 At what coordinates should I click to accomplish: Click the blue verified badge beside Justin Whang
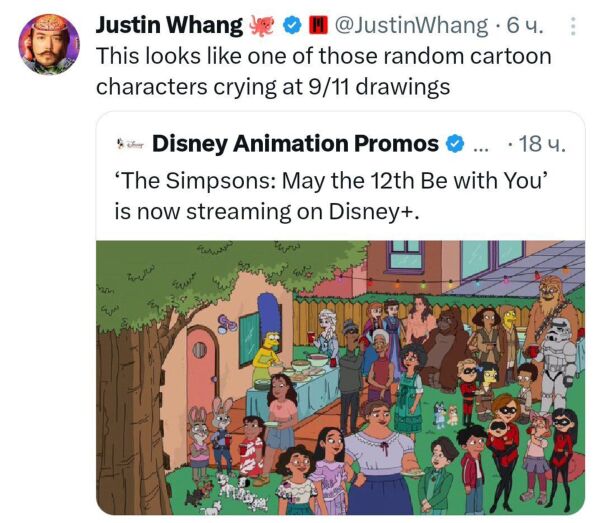[x=293, y=25]
